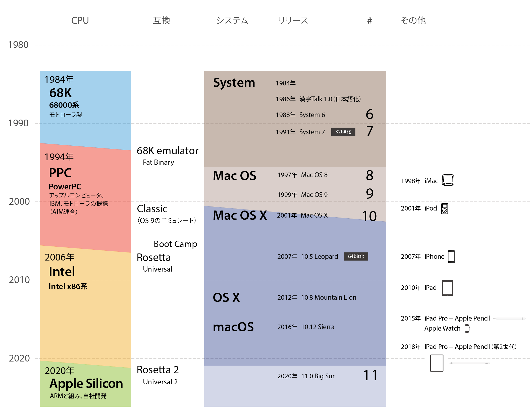Click the iMac computer icon
This screenshot has height=413, width=532.
tap(448, 180)
